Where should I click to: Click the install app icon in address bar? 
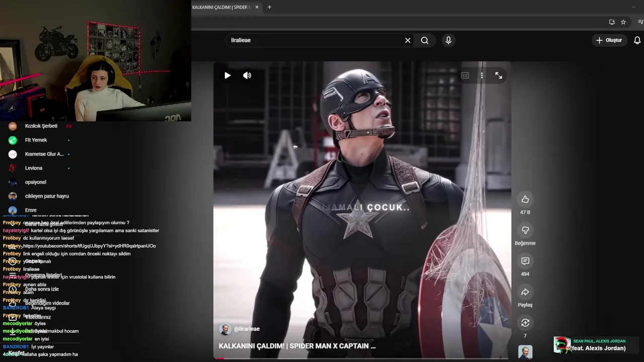tap(612, 22)
